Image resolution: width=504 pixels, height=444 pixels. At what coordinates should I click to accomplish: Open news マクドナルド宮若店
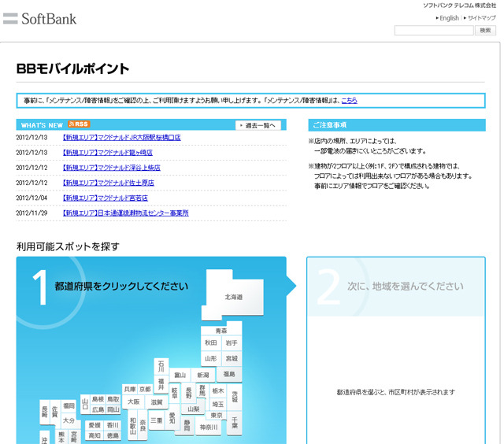point(106,198)
